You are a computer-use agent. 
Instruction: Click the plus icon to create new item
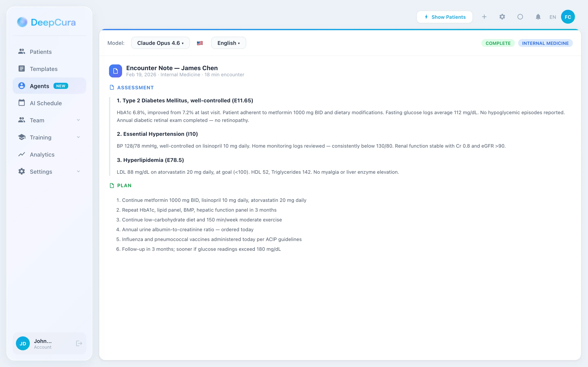click(484, 17)
